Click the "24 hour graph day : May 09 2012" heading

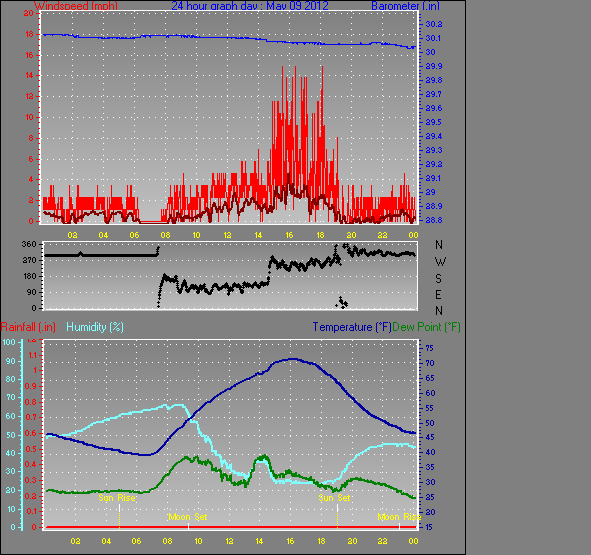(250, 5)
